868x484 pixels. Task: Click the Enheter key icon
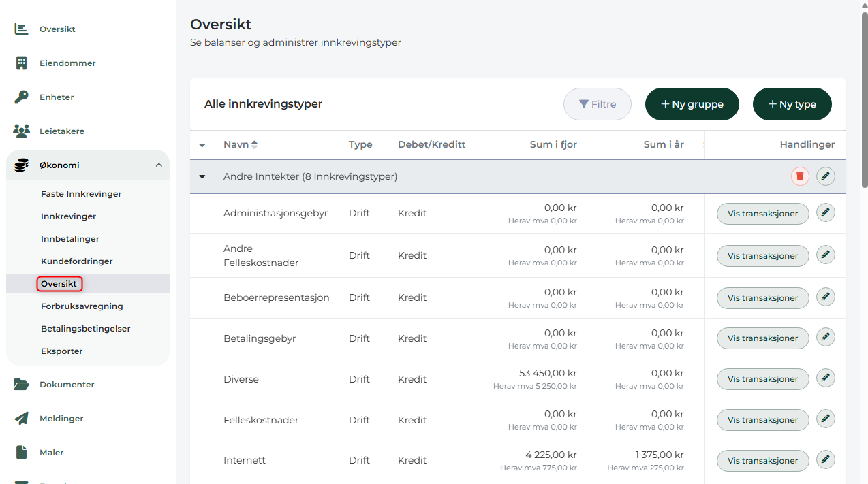click(x=21, y=97)
